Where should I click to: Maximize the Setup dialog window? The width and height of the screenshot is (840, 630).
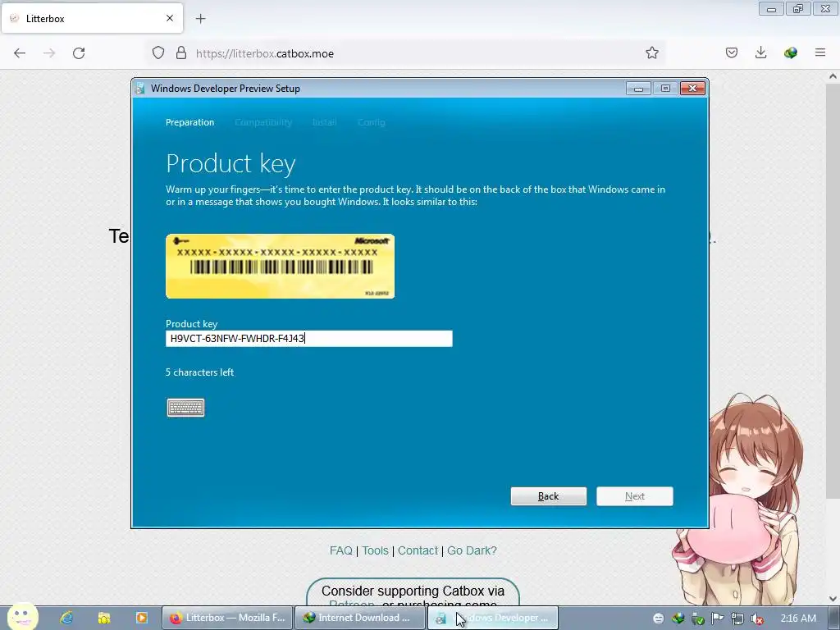click(665, 89)
